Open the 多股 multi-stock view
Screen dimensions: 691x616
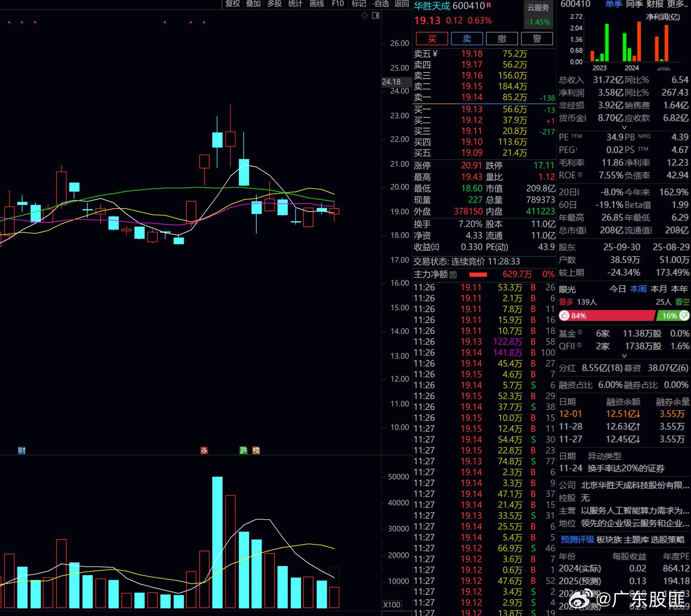click(274, 4)
